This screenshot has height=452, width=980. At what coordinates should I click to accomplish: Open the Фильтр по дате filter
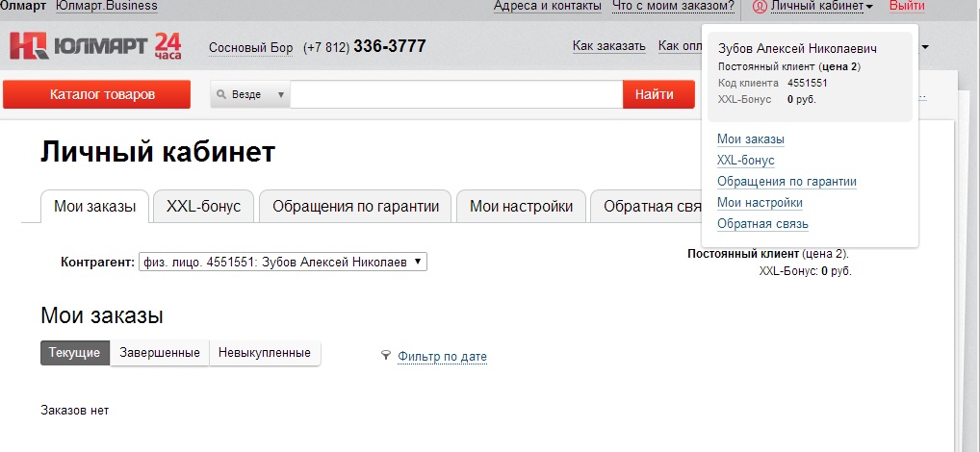pos(442,357)
